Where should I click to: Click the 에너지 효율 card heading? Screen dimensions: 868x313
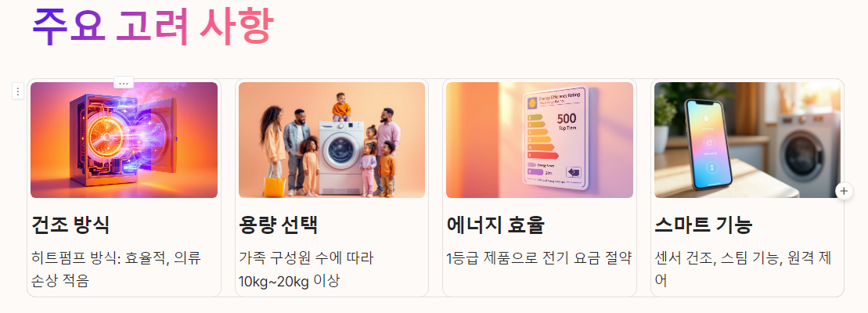(495, 225)
